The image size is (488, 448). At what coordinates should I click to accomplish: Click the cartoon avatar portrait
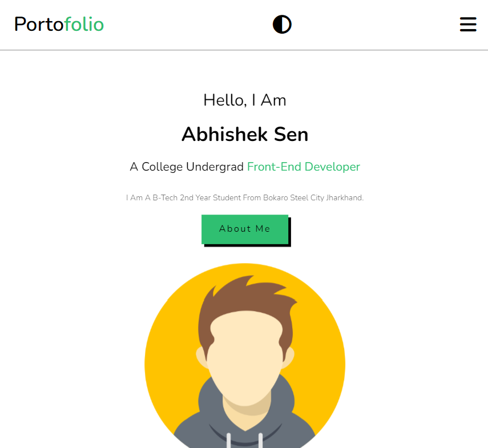pyautogui.click(x=245, y=354)
